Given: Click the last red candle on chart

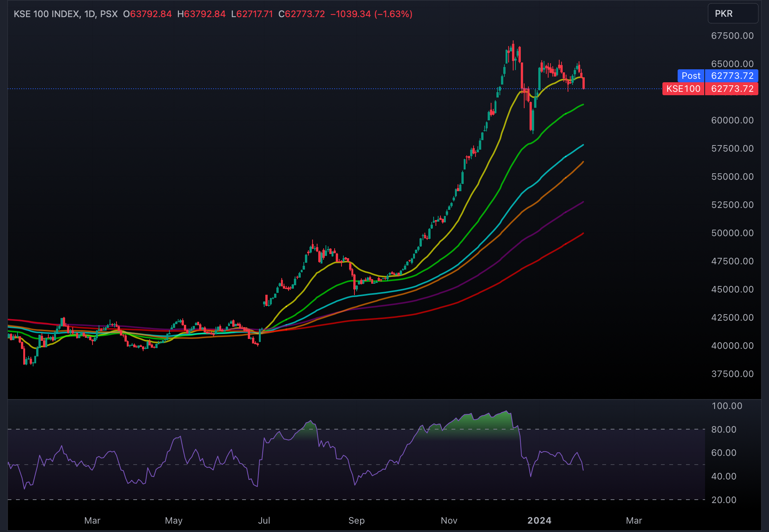Looking at the screenshot, I should [x=584, y=83].
